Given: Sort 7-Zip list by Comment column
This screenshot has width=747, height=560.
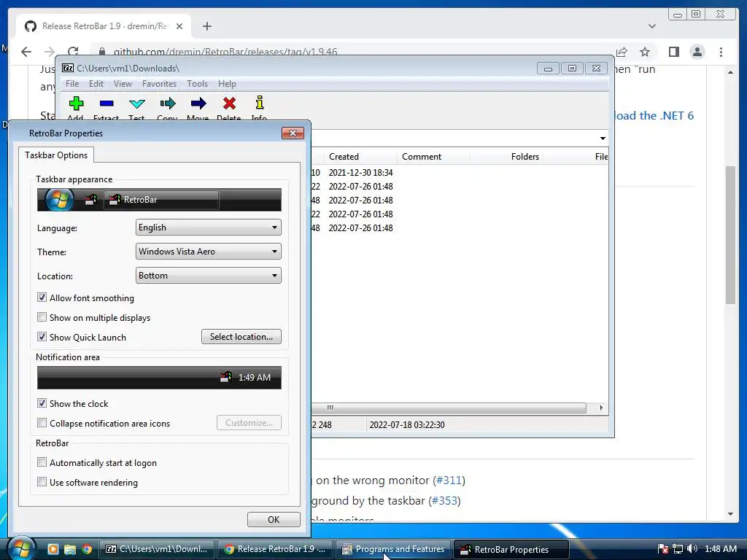Looking at the screenshot, I should [x=433, y=157].
